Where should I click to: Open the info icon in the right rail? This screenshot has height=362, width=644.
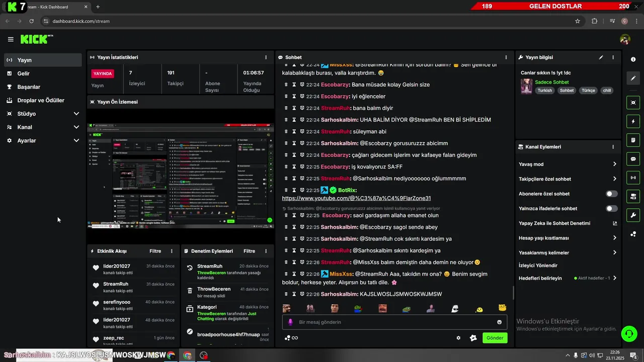(x=633, y=59)
